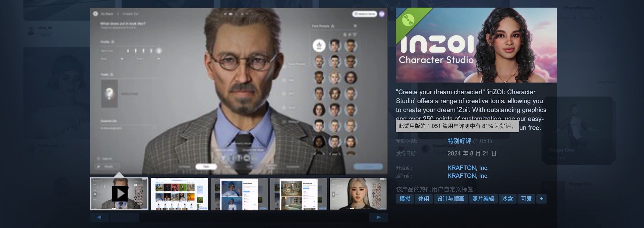Open the 沙盒 tag
Screen dimensions: 644x228
[507, 199]
